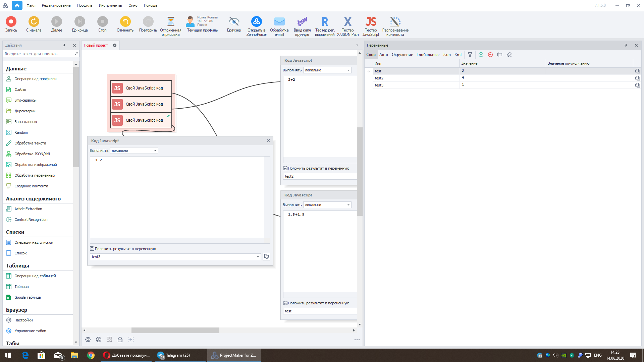Open the Окно menu
This screenshot has width=644, height=362.
click(133, 5)
